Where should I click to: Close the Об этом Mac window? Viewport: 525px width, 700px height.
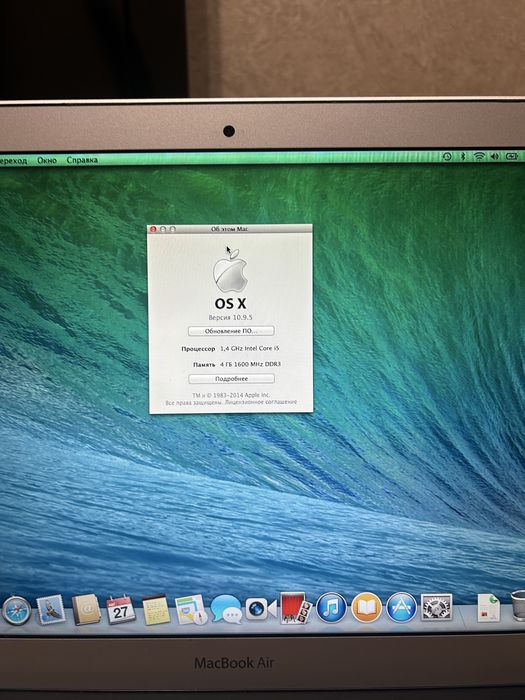[153, 229]
